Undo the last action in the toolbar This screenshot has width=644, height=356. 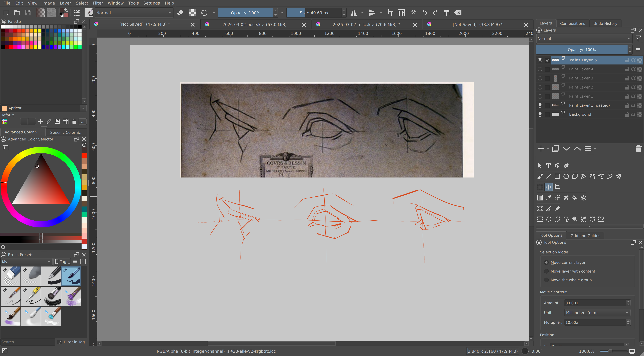(x=425, y=13)
